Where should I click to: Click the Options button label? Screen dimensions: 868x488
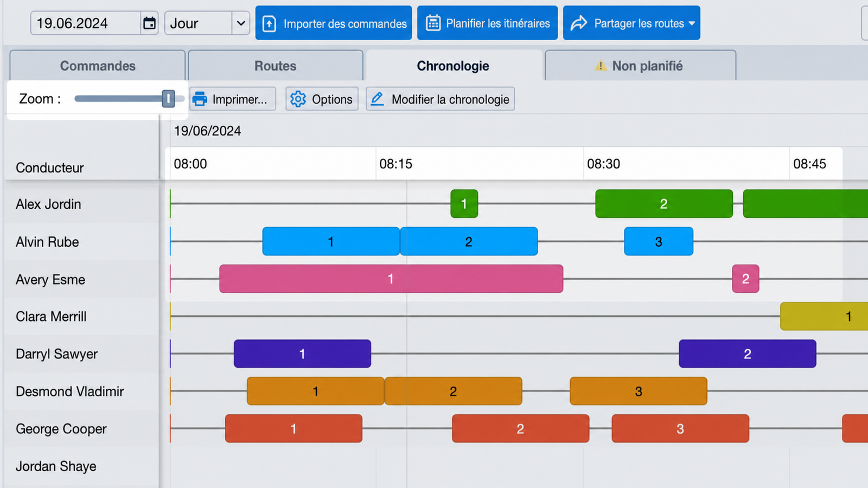tap(332, 99)
